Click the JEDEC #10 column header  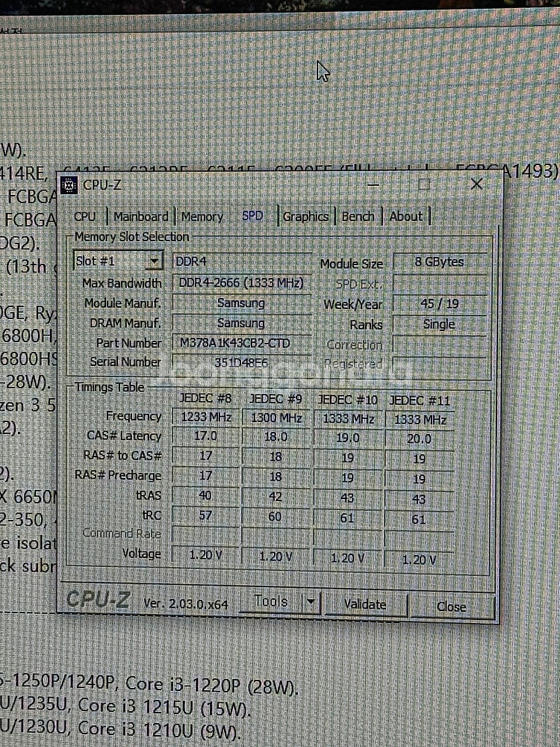click(x=347, y=399)
